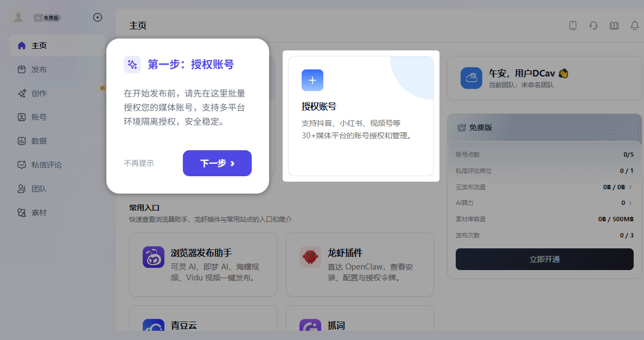Viewport: 644px width, 340px height.
Task: Open the 浏览器发布助手 card
Action: click(x=203, y=265)
